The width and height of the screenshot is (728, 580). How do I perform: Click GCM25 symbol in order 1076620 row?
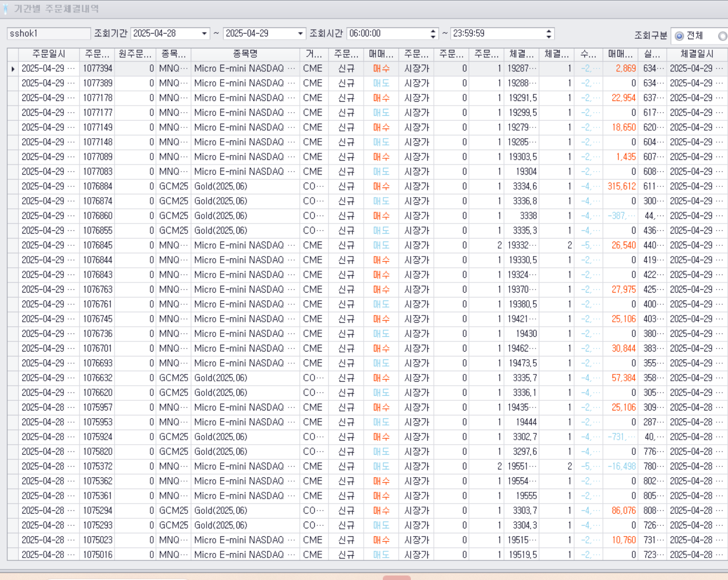point(173,393)
